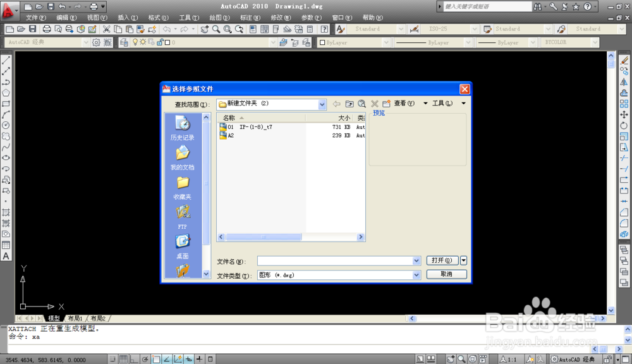Select the Mirror tool in modify toolbar
Screen dimensions: 632x364
pos(624,82)
